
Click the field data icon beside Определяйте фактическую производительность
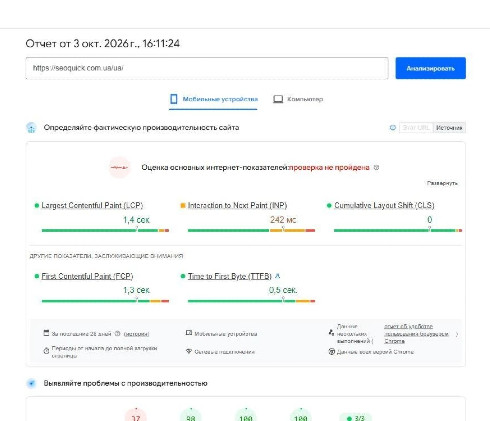click(x=31, y=128)
